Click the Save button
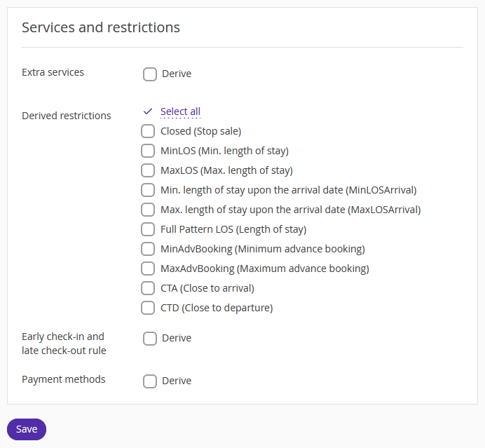Image resolution: width=485 pixels, height=448 pixels. [27, 430]
